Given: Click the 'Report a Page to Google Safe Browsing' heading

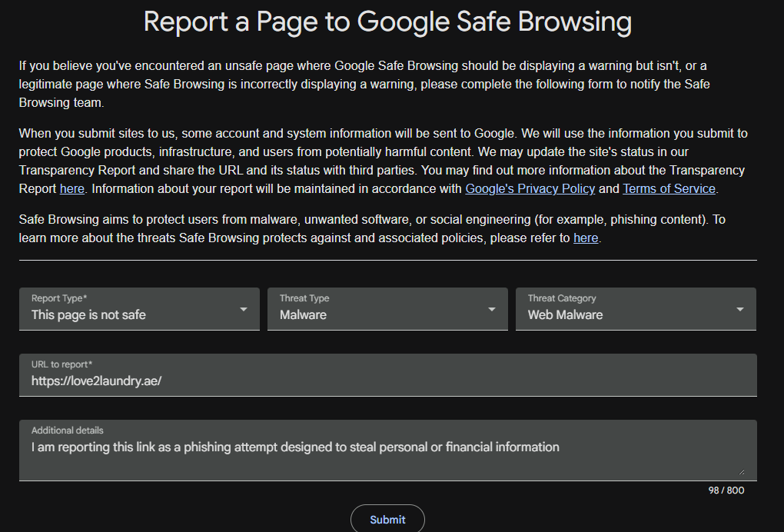Looking at the screenshot, I should pos(387,22).
